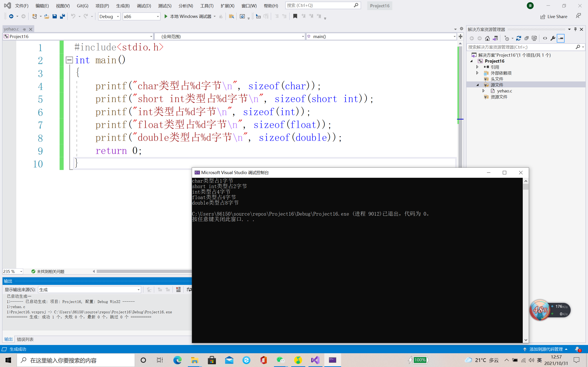
Task: Switch to the 错误列表 tab
Action: [25, 339]
